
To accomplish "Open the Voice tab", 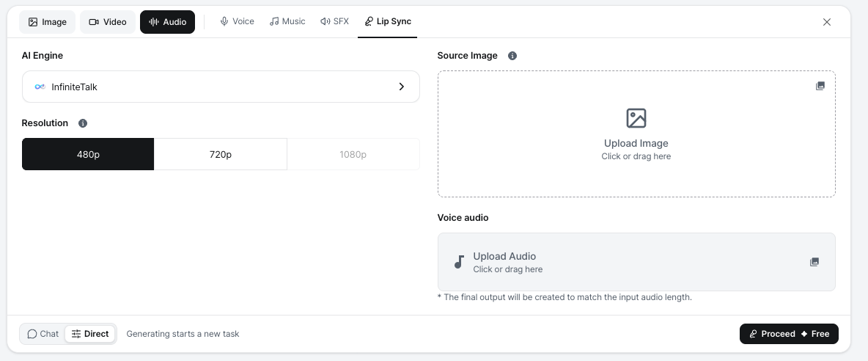I will click(x=237, y=21).
